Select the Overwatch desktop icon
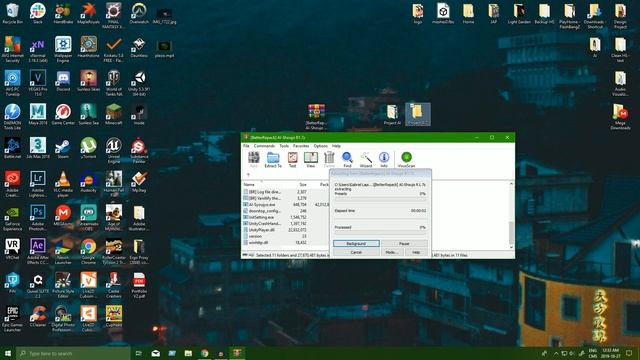Viewport: 640px width, 360px height. (139, 13)
